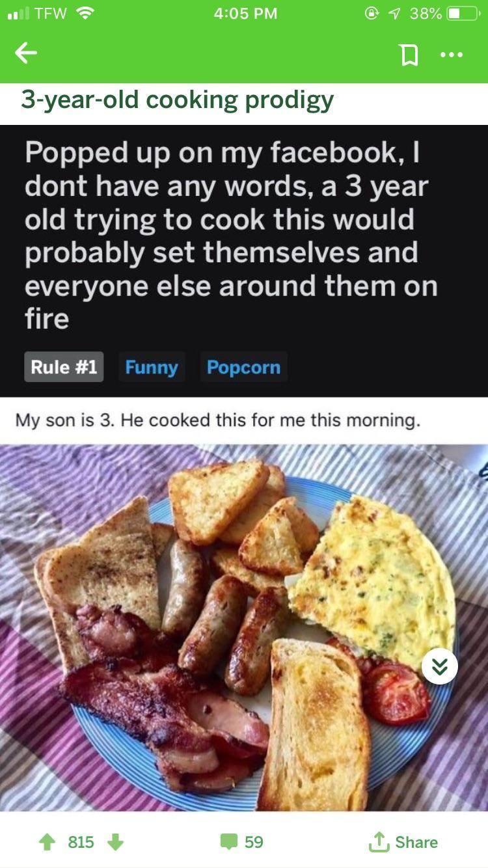Expand content with the double-chevron circle
This screenshot has height=868, width=488.
[x=440, y=666]
